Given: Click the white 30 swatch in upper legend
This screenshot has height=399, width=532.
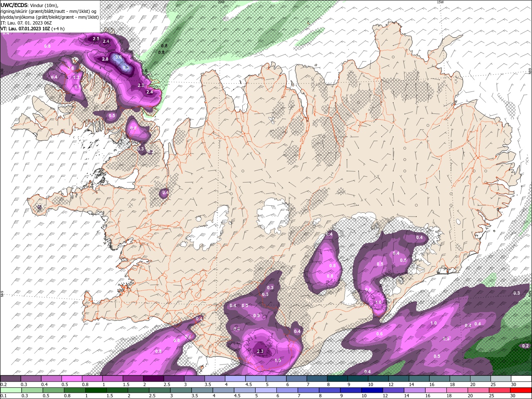Looking at the screenshot, I should click(521, 379).
